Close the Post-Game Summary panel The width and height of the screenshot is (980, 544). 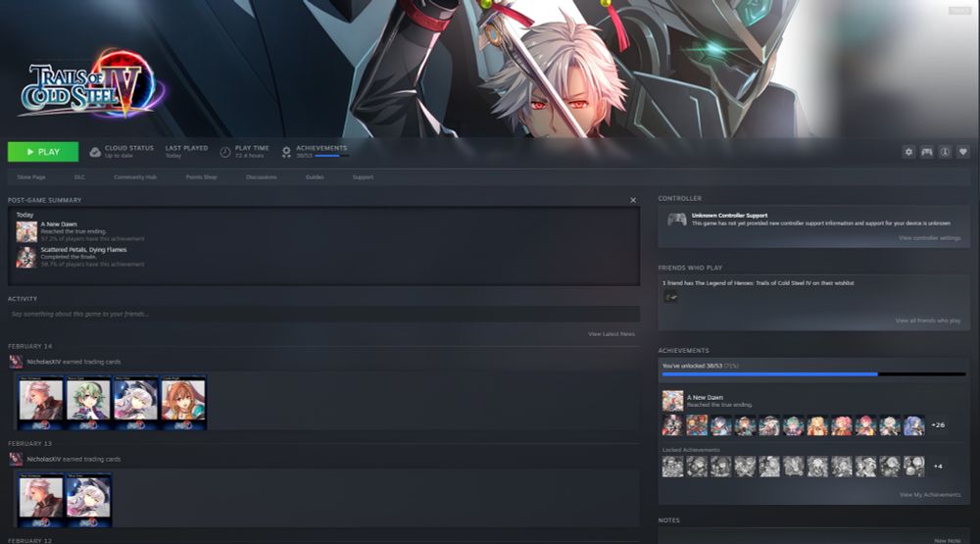(633, 200)
